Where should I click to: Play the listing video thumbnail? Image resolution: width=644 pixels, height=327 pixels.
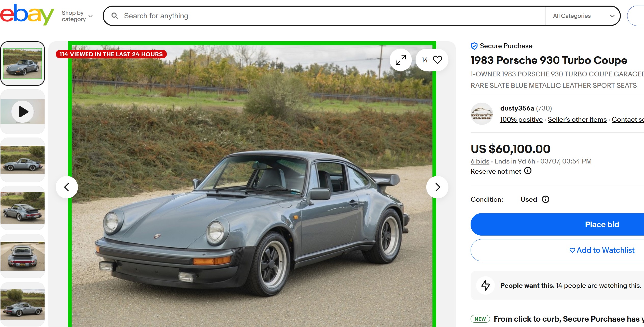click(x=23, y=112)
